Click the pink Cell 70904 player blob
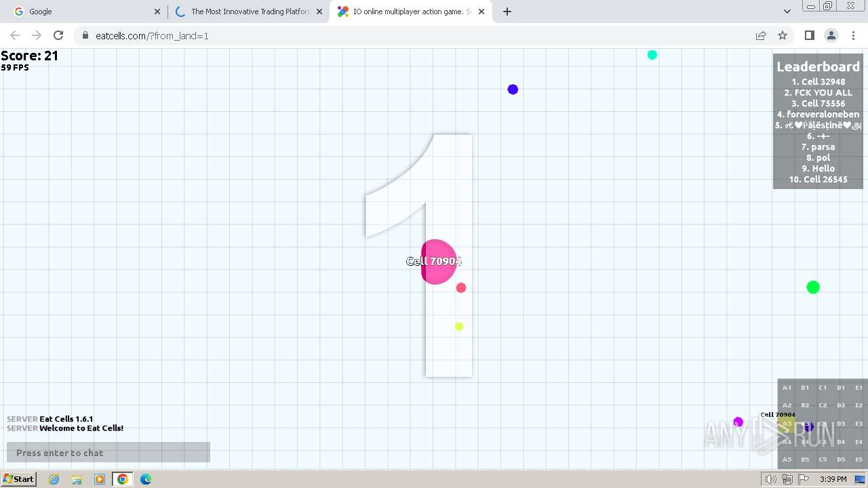868x488 pixels. [439, 262]
